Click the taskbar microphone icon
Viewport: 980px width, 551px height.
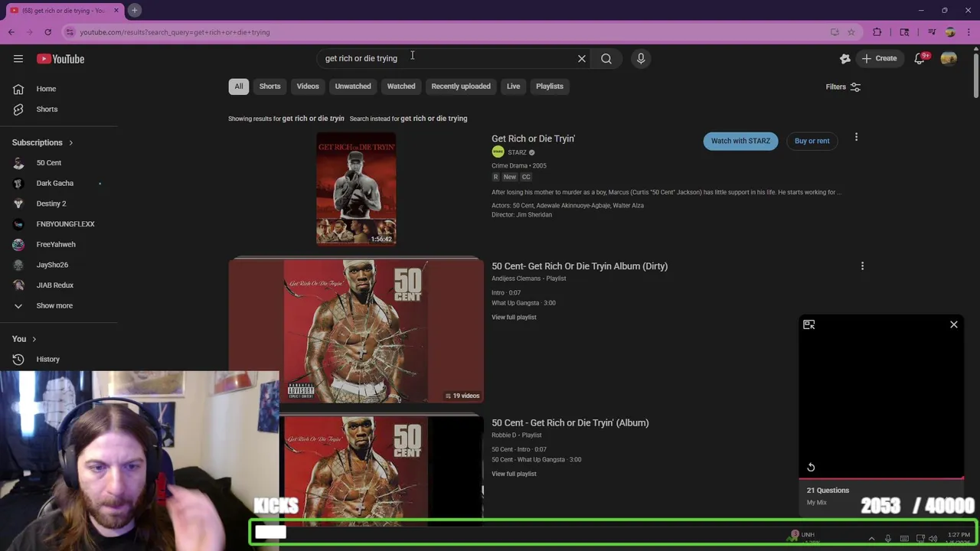point(888,539)
